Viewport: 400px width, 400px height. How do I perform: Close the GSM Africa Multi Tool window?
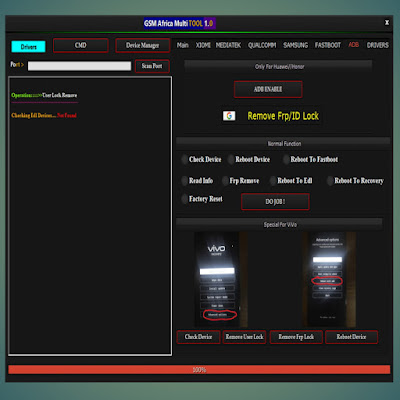(x=387, y=22)
